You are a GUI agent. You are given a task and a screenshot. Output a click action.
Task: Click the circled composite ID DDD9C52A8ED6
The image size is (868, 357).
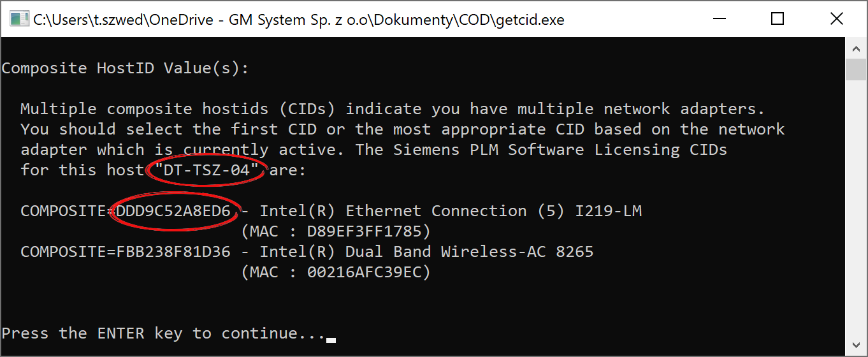pyautogui.click(x=173, y=211)
